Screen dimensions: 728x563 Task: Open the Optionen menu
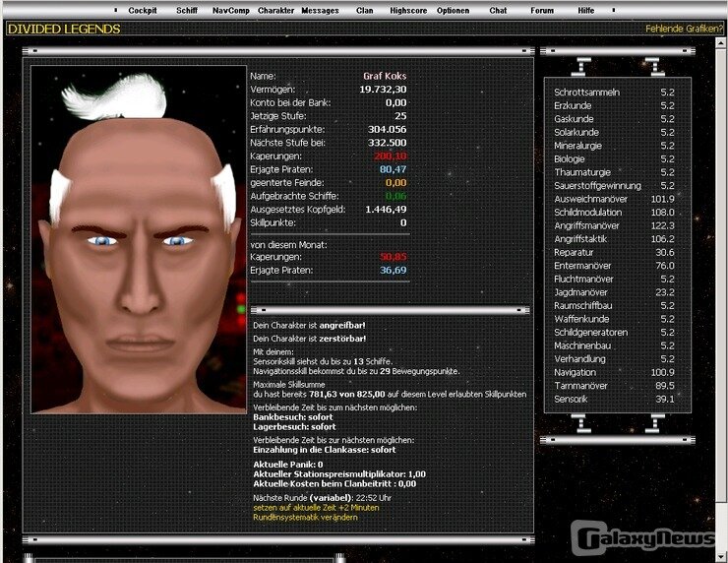coord(453,10)
